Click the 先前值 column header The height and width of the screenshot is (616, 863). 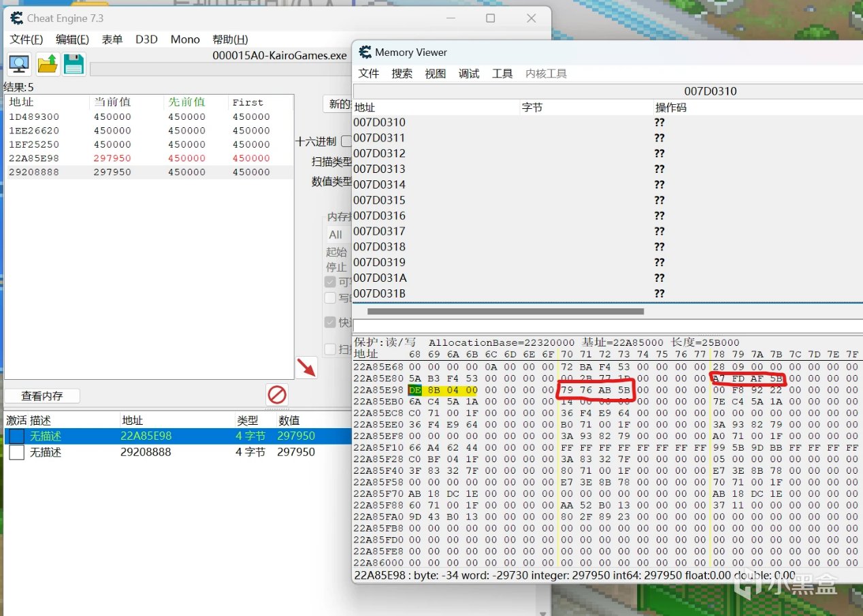click(196, 102)
